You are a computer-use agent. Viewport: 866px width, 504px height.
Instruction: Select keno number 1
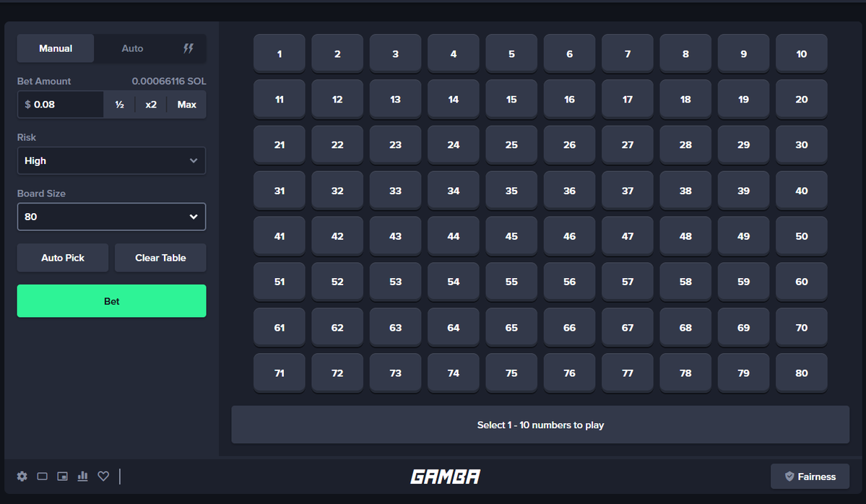point(280,53)
